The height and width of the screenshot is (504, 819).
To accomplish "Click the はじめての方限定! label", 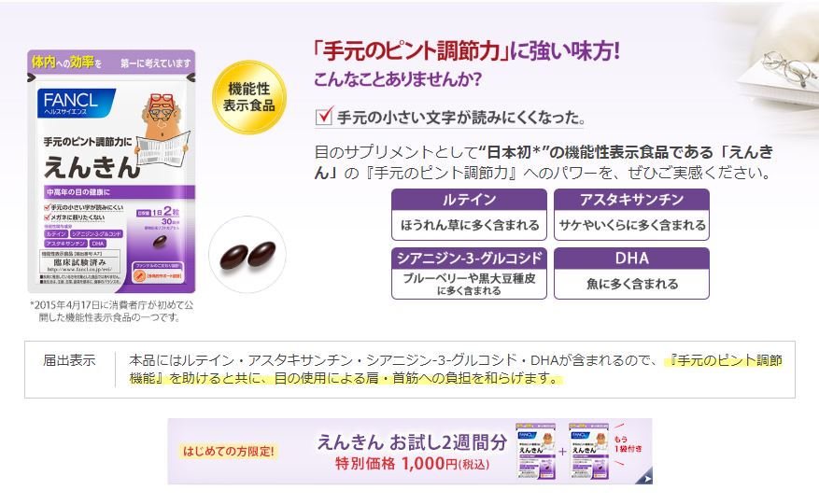I will click(228, 451).
